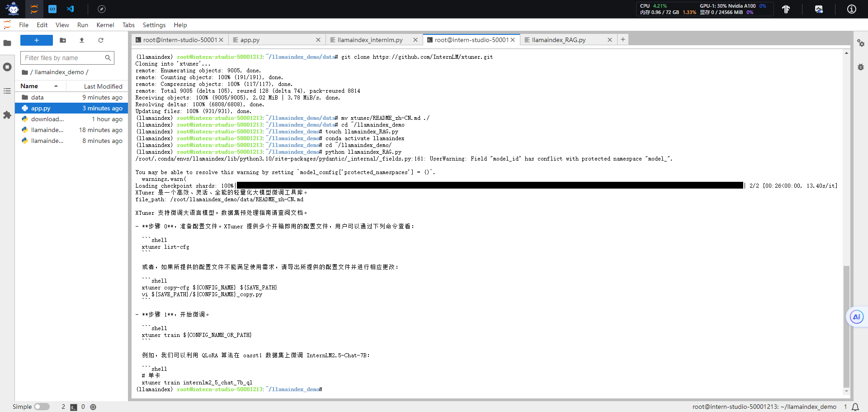The height and width of the screenshot is (412, 868).
Task: Add a new launcher tab with plus
Action: (623, 40)
